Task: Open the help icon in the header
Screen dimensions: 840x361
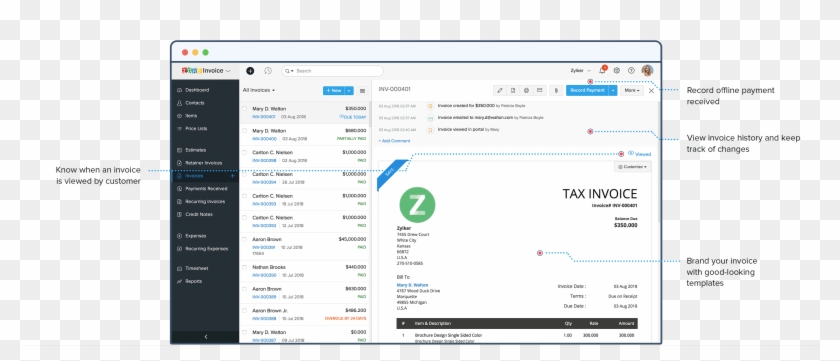Action: [631, 70]
